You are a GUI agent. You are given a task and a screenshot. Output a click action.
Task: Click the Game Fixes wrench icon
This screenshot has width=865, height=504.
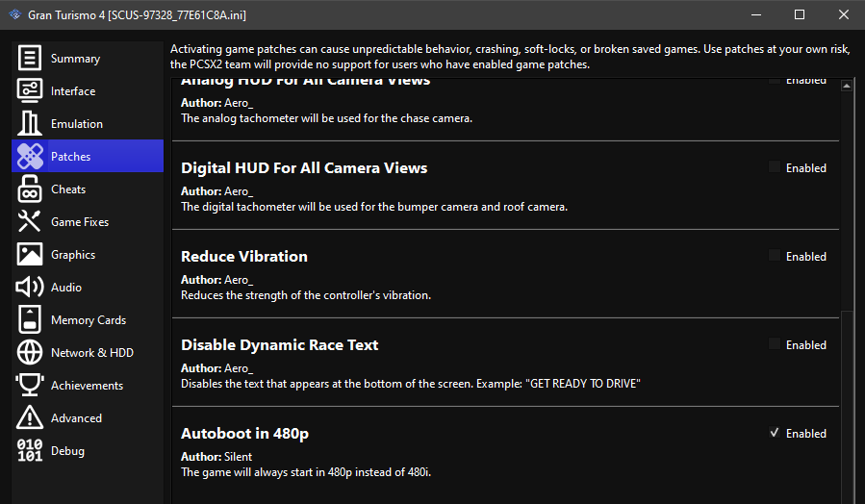[x=30, y=221]
